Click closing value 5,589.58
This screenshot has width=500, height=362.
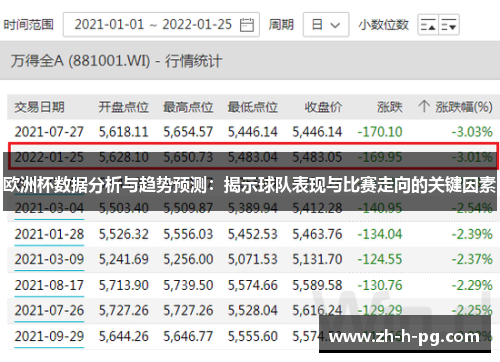317,285
